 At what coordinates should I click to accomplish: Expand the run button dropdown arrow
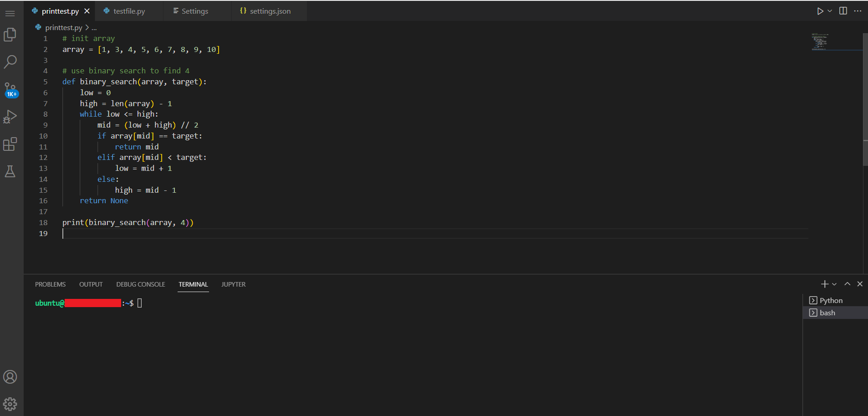tap(830, 11)
